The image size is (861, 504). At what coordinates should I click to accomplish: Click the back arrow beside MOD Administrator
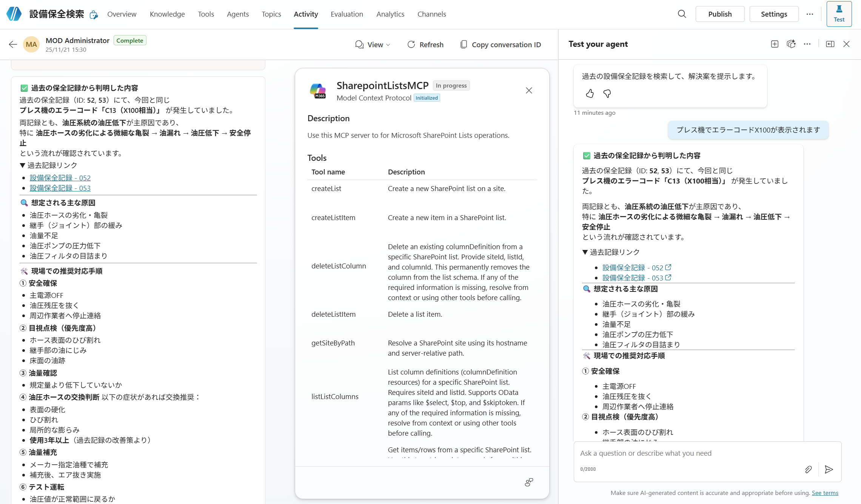[13, 45]
